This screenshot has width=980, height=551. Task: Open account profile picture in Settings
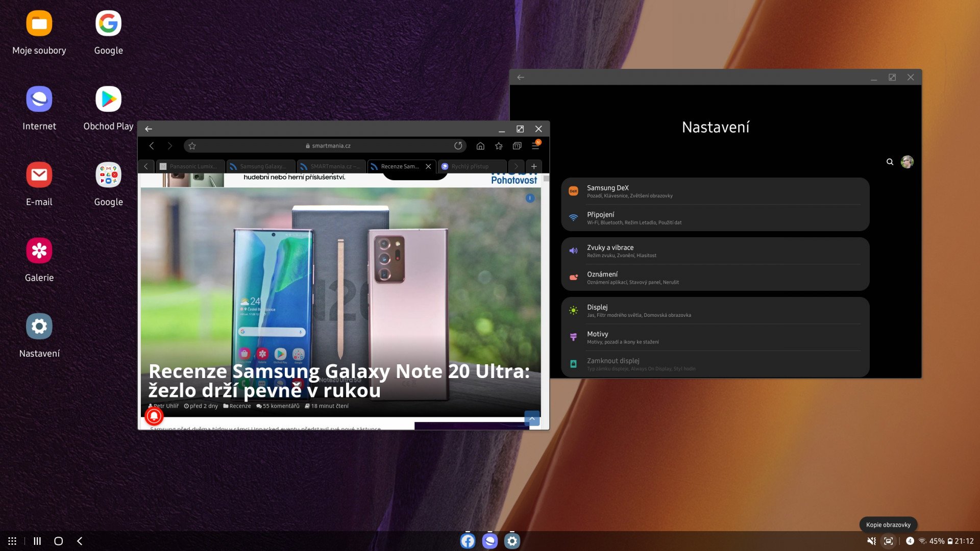click(x=907, y=162)
